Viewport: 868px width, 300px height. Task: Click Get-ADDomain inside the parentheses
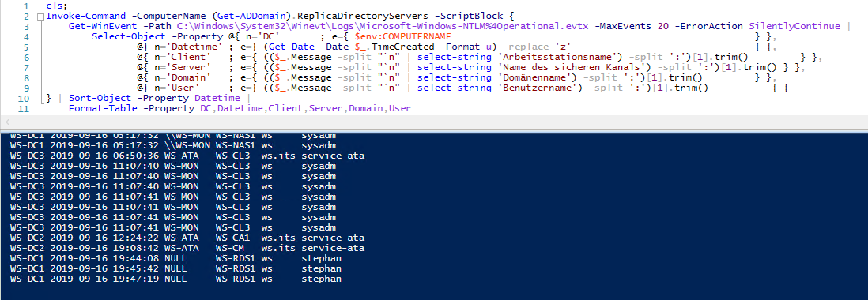[x=252, y=16]
